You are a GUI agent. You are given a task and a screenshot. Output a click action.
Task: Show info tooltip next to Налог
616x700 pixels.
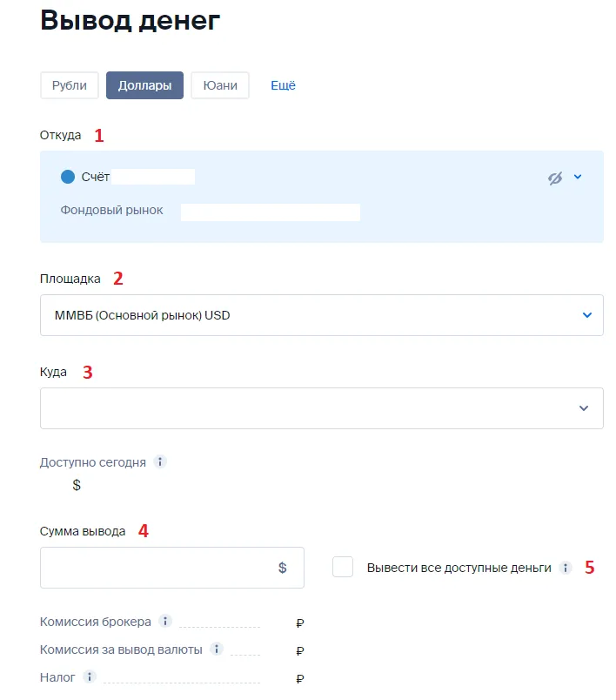90,676
